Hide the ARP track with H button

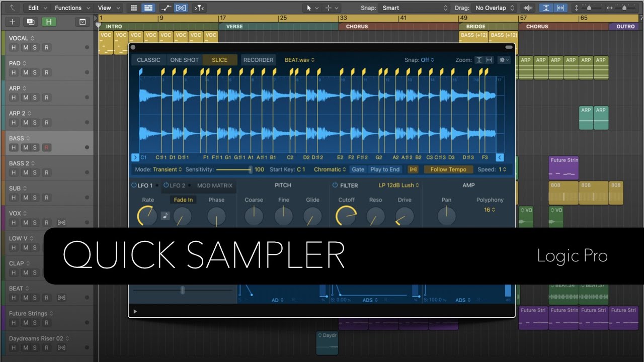click(x=14, y=98)
